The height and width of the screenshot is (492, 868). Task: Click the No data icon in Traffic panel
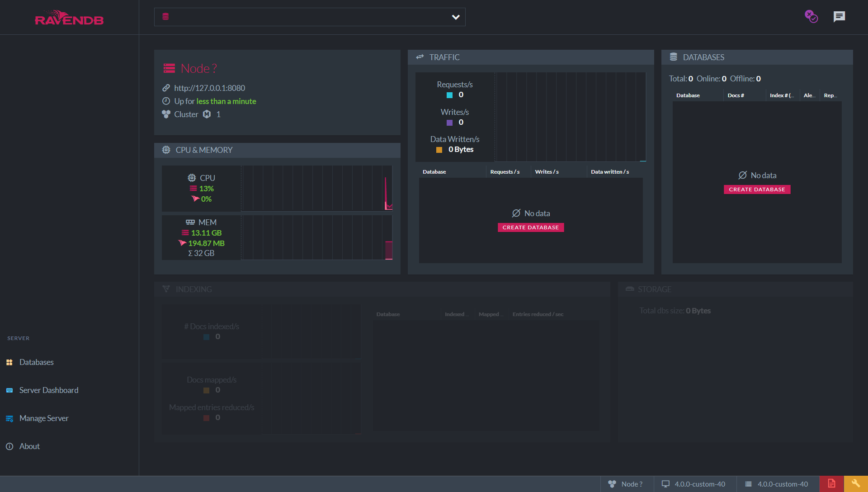516,213
